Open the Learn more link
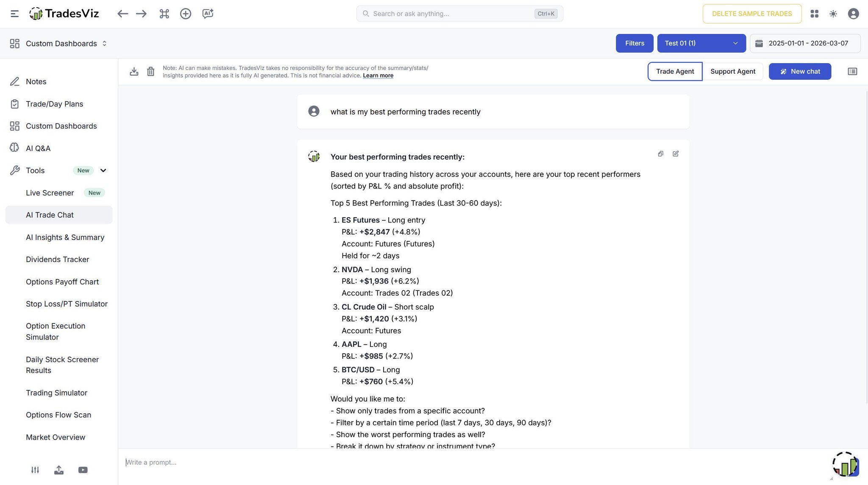The height and width of the screenshot is (485, 868). 378,75
